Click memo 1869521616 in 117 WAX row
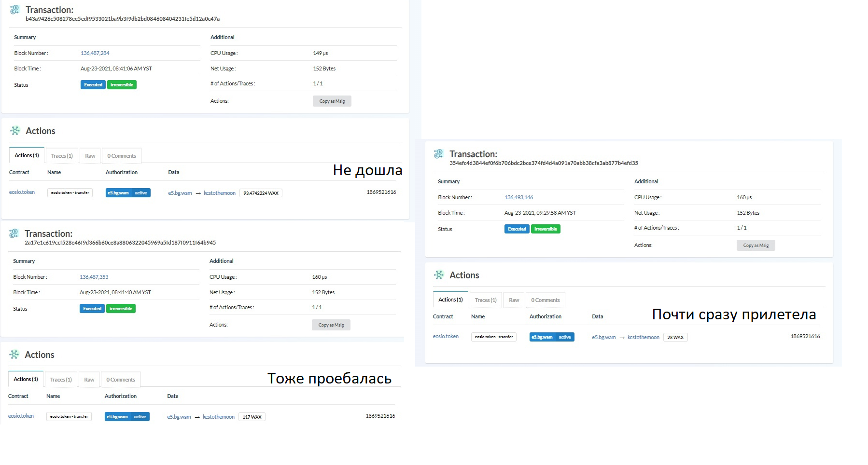Viewport: 868px width, 465px height. point(380,416)
